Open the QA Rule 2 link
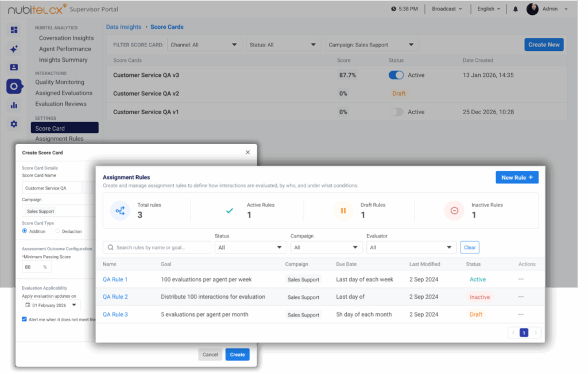 coord(115,297)
